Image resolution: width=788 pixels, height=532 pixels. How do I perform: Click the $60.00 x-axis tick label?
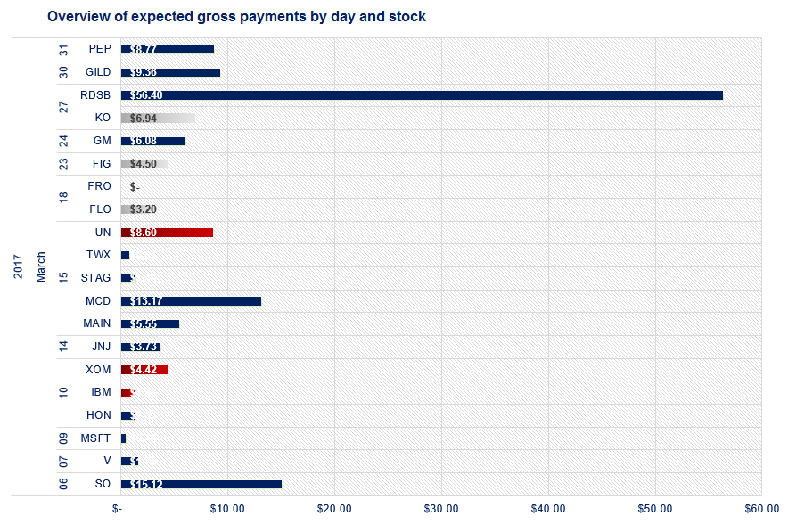click(762, 509)
